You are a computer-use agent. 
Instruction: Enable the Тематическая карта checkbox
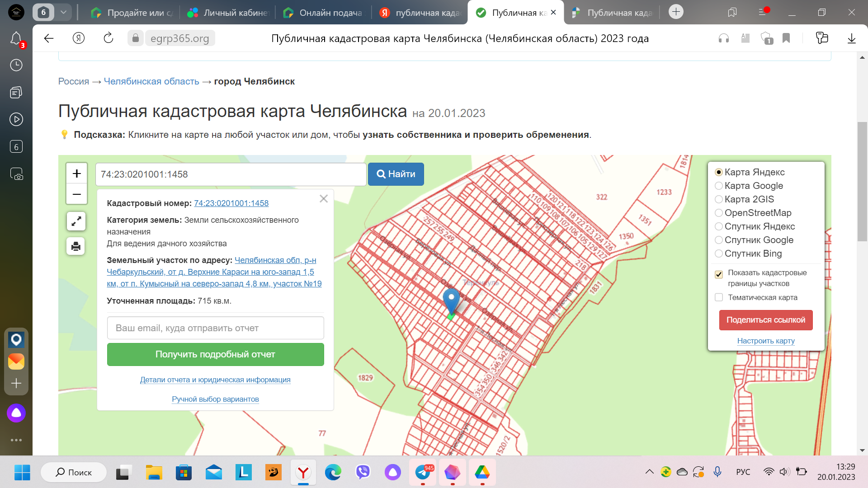coord(719,297)
